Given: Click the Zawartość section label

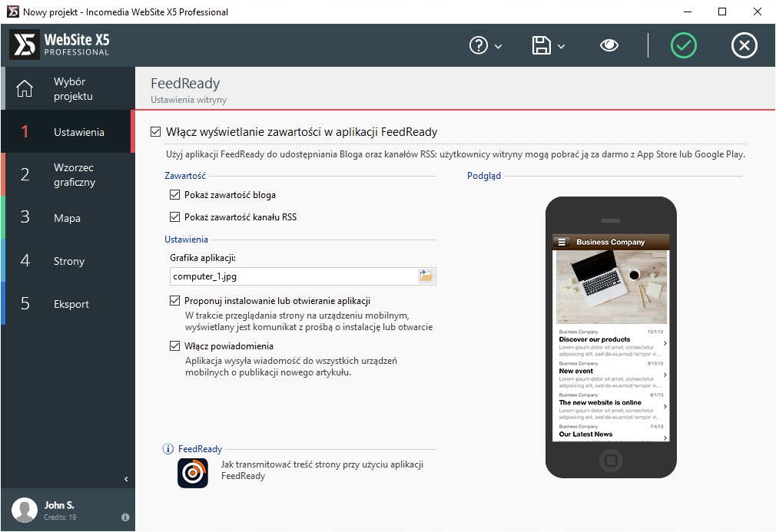Looking at the screenshot, I should (x=185, y=176).
